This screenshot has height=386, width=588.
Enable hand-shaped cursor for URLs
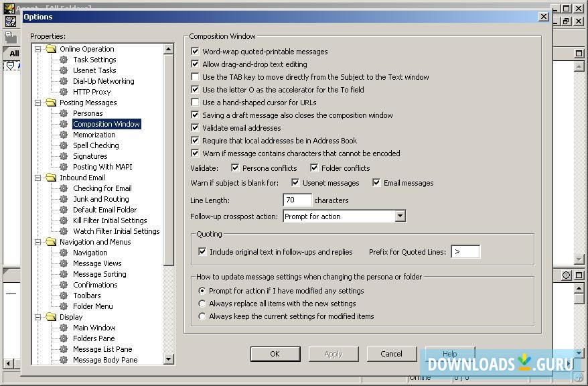[195, 103]
